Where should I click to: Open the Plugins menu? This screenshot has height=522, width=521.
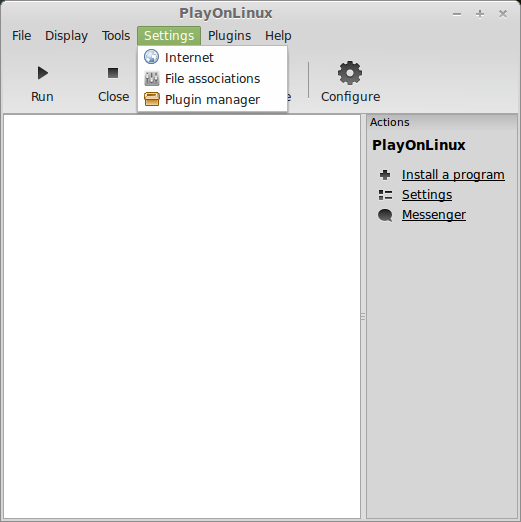[229, 36]
